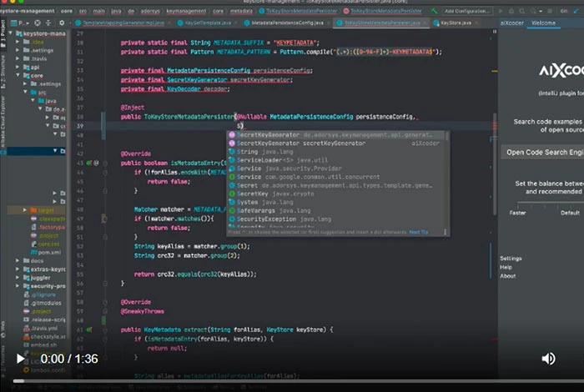This screenshot has width=584, height=392.
Task: Select .gitmodules file in tree
Action: click(43, 303)
